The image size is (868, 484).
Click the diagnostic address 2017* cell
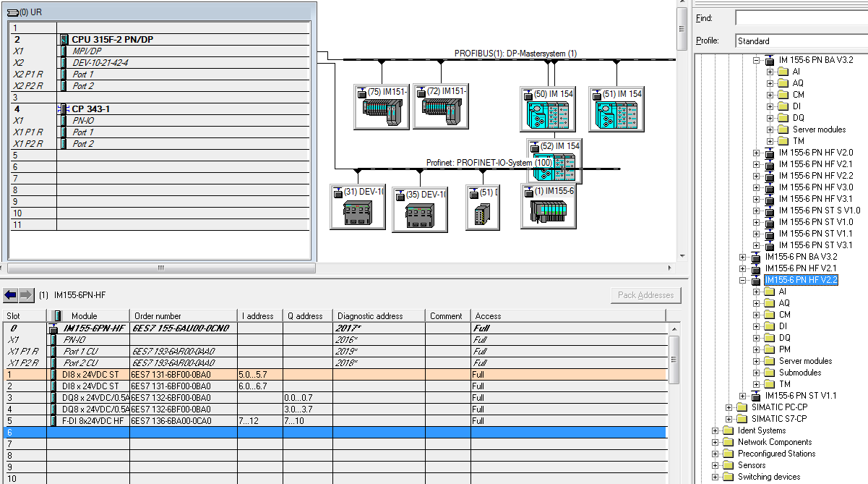click(x=379, y=328)
